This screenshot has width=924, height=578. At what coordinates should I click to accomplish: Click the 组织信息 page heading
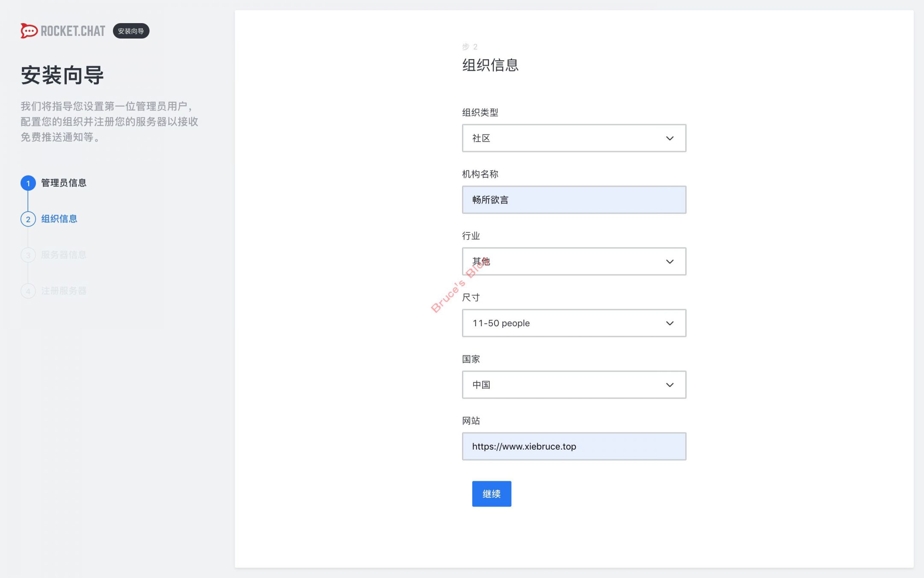(x=490, y=65)
